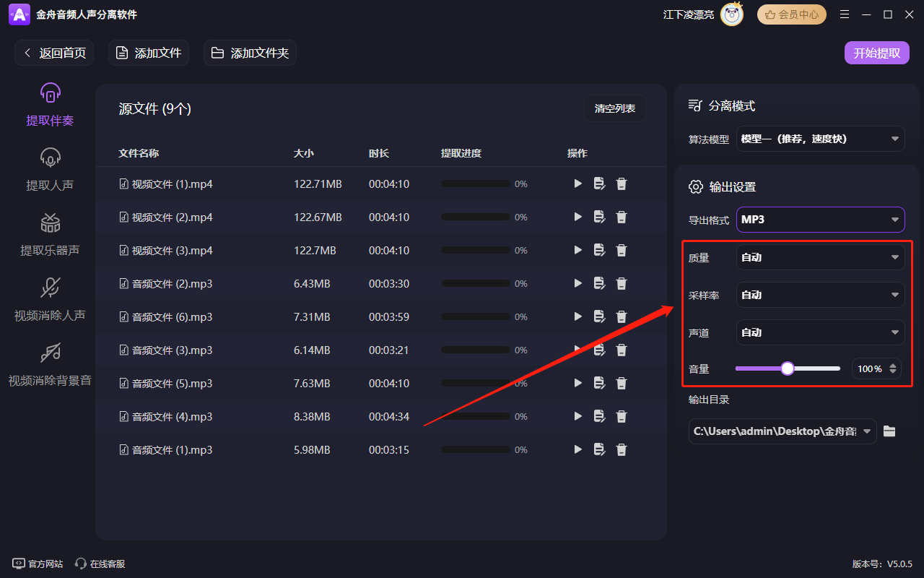This screenshot has width=924, height=578.
Task: Open the 声道 dropdown
Action: 820,332
